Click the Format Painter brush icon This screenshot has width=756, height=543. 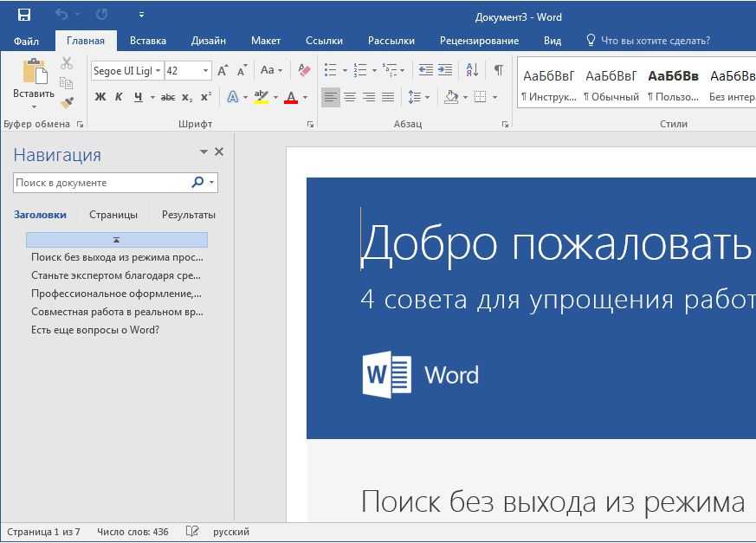67,103
